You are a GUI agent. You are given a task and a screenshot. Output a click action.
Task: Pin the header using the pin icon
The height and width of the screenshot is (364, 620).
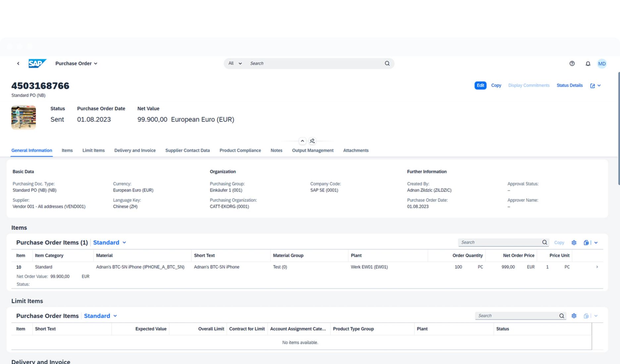coord(312,141)
